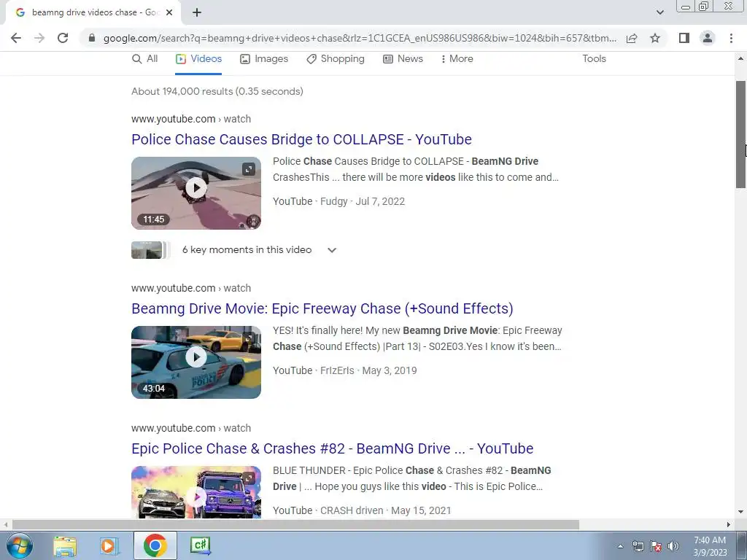Go back to the previous page
747x560 pixels.
pyautogui.click(x=16, y=38)
